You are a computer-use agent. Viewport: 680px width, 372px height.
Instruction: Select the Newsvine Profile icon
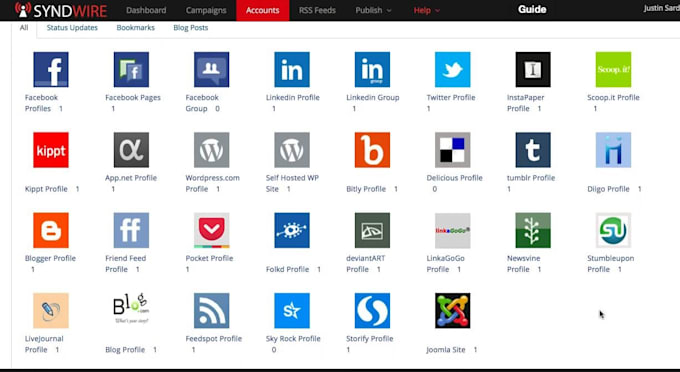533,230
